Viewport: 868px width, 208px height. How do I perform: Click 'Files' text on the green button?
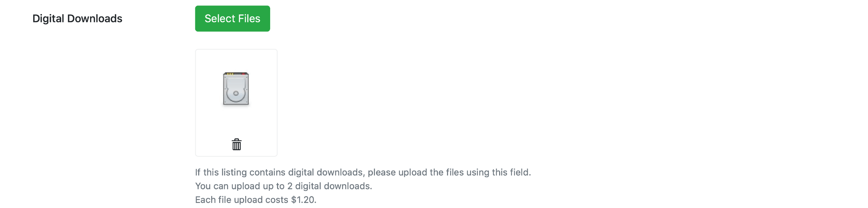[249, 18]
